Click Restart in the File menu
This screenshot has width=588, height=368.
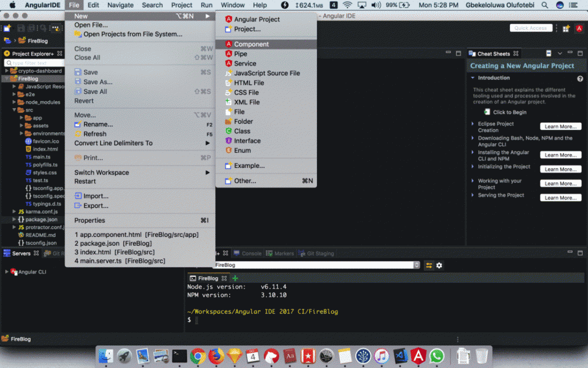(140, 181)
